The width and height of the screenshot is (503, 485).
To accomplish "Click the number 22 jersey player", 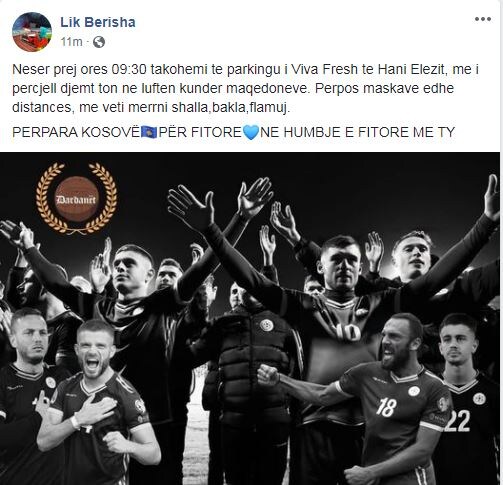I will pyautogui.click(x=466, y=397).
